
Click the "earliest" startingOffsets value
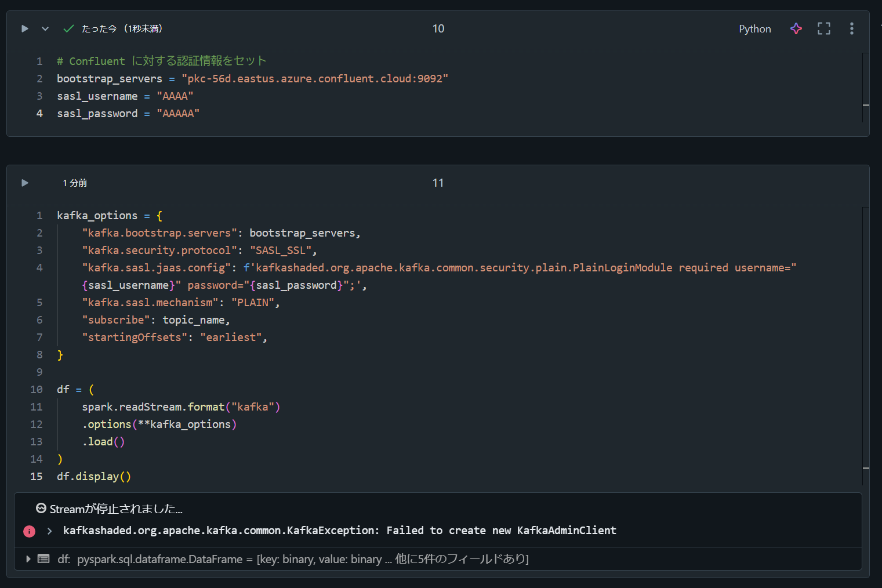[231, 337]
